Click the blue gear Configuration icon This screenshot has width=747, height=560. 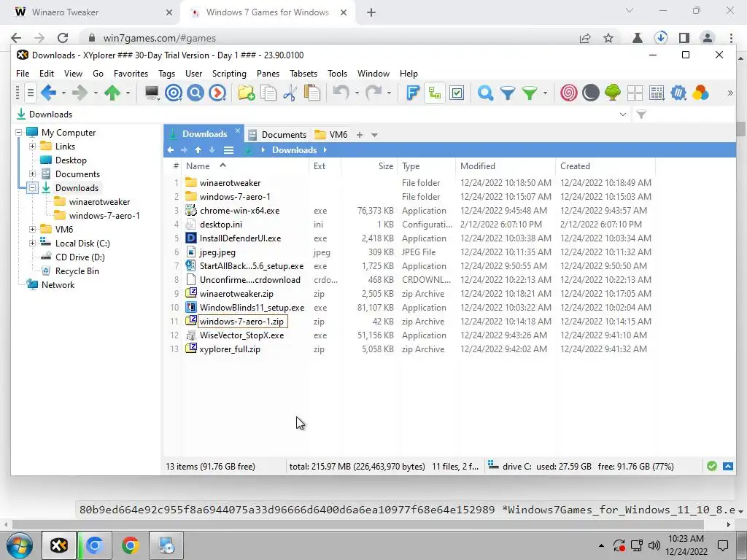tap(678, 93)
